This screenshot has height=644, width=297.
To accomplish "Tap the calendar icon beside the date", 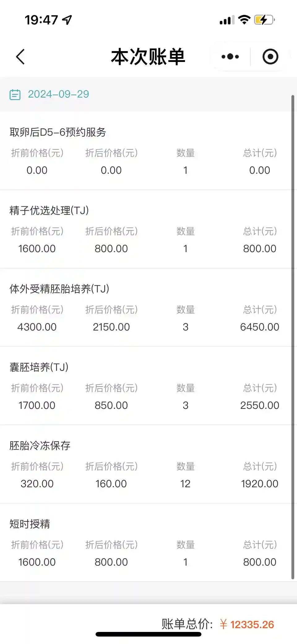I will click(15, 94).
